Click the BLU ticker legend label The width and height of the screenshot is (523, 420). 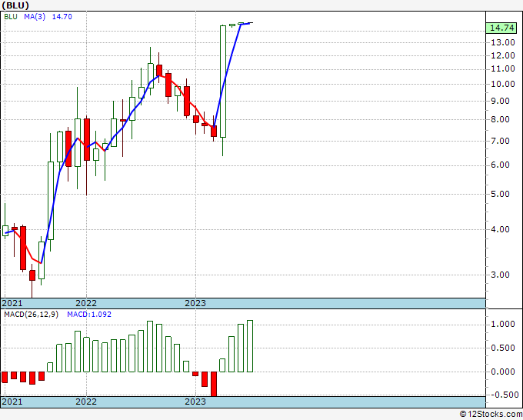(x=11, y=17)
